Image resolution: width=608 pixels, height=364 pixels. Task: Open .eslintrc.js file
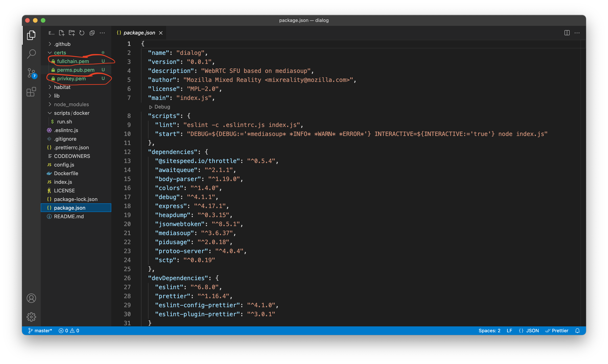76,130
